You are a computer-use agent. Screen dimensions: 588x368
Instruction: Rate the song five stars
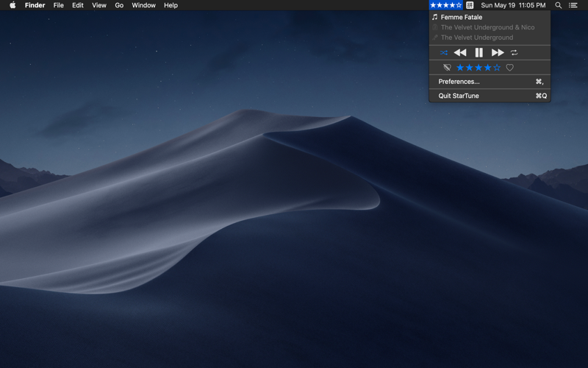pos(497,68)
